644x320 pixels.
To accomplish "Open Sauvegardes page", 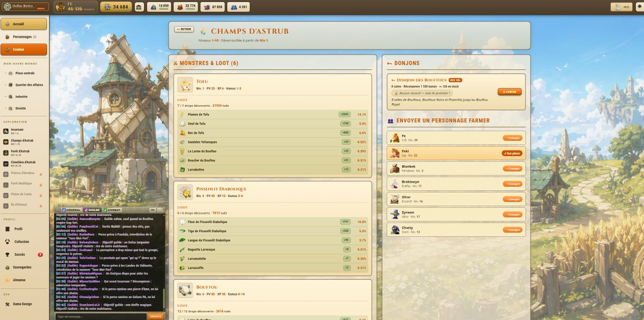I will pyautogui.click(x=24, y=267).
